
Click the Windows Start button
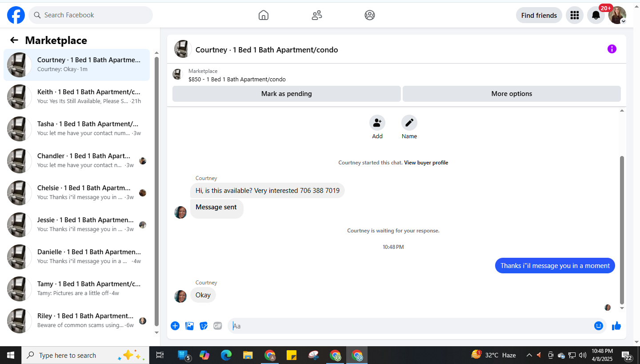tap(11, 356)
